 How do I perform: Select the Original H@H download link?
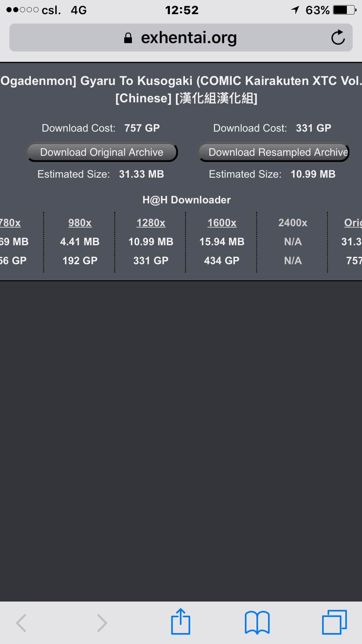point(353,223)
